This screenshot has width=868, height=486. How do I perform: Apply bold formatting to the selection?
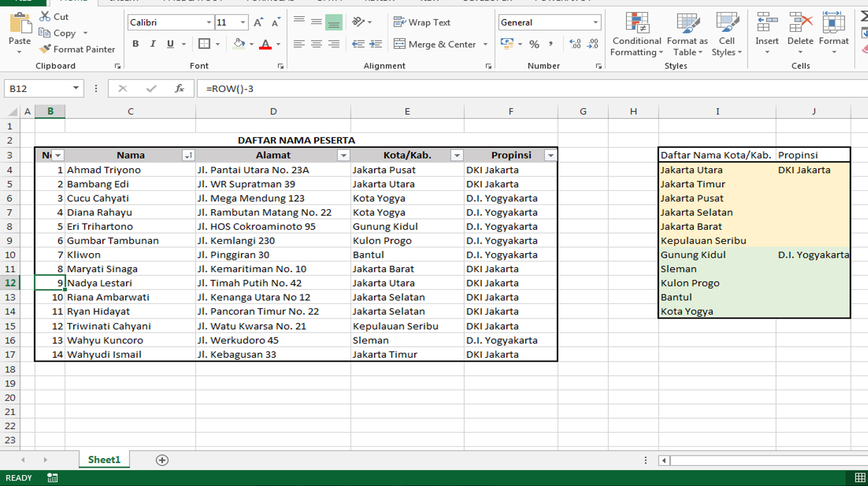pos(135,44)
